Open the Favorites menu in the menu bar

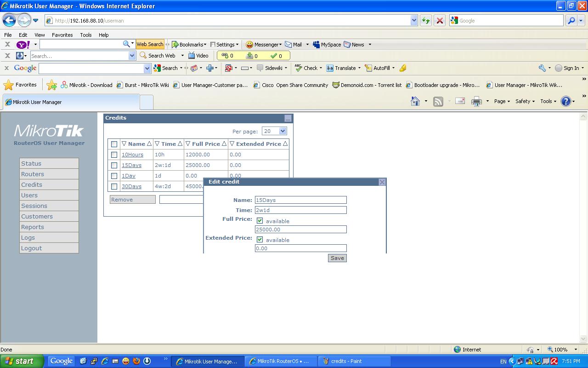click(x=62, y=35)
